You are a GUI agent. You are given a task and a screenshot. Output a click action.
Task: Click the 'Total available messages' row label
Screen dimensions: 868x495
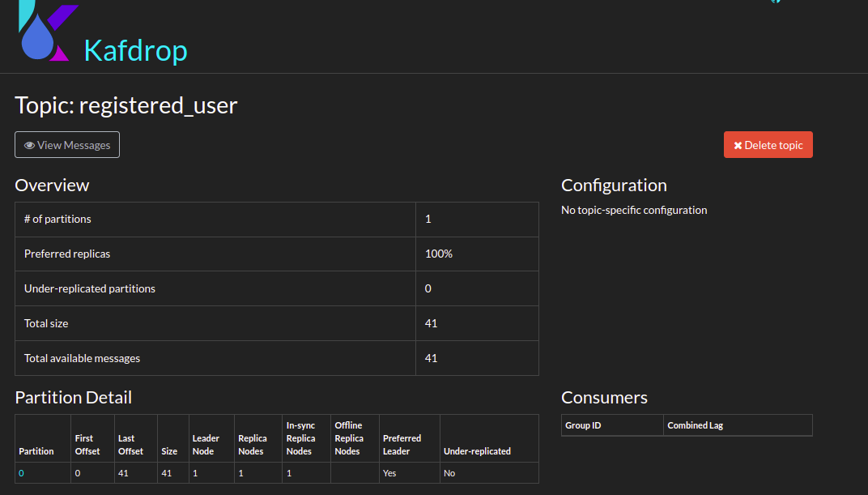tap(82, 358)
